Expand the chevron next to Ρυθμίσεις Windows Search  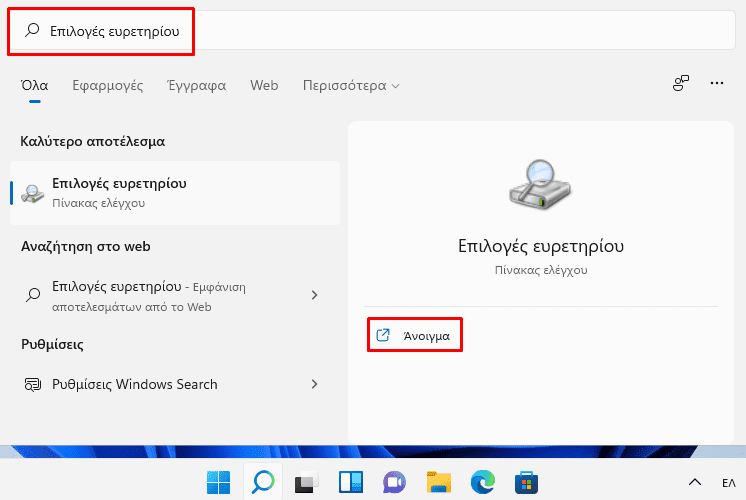pos(314,384)
